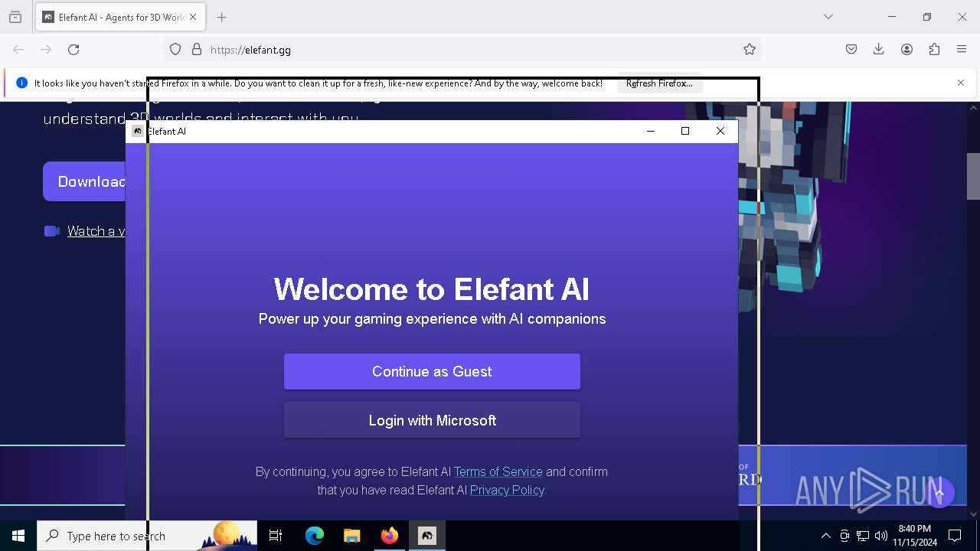Screen dimensions: 980x551
Task: Switch to Firefox via taskbar icon
Action: click(x=390, y=536)
